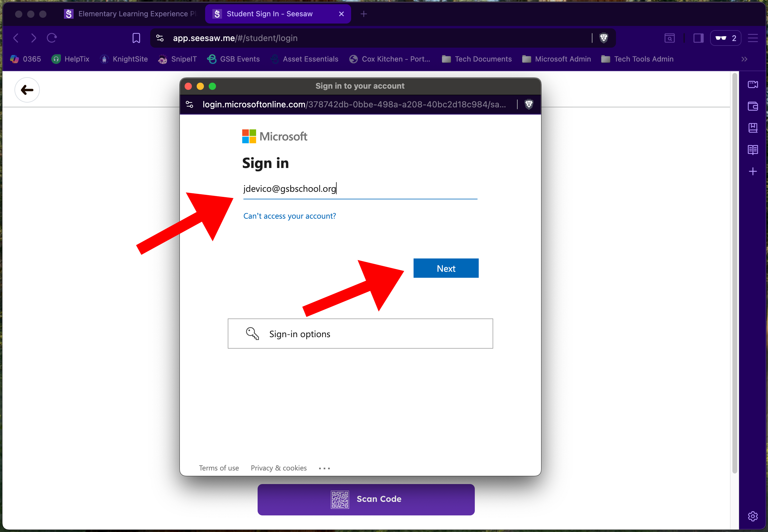Open Reading List sidebar icon
This screenshot has width=768, height=532.
(x=753, y=150)
